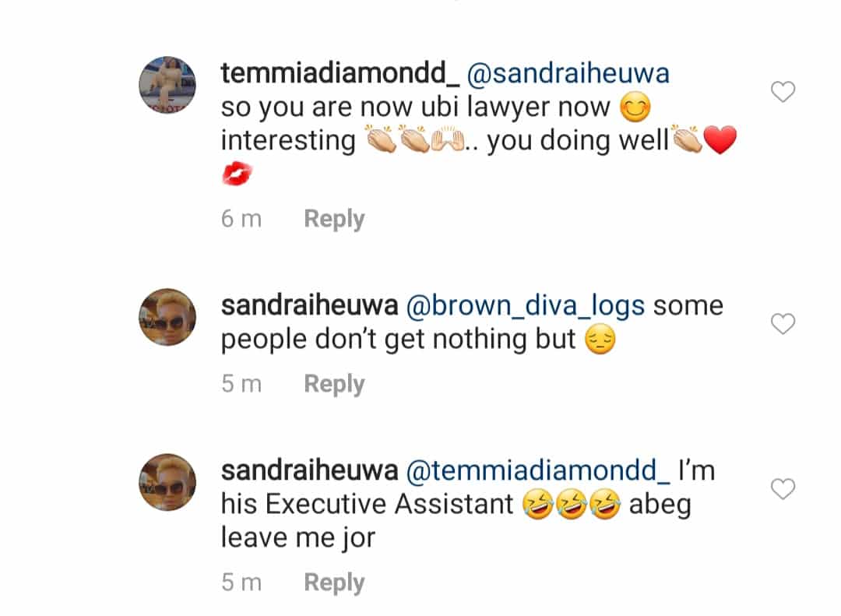Open temmiadiamondd_ profile picture
This screenshot has height=616, width=841.
click(x=167, y=85)
